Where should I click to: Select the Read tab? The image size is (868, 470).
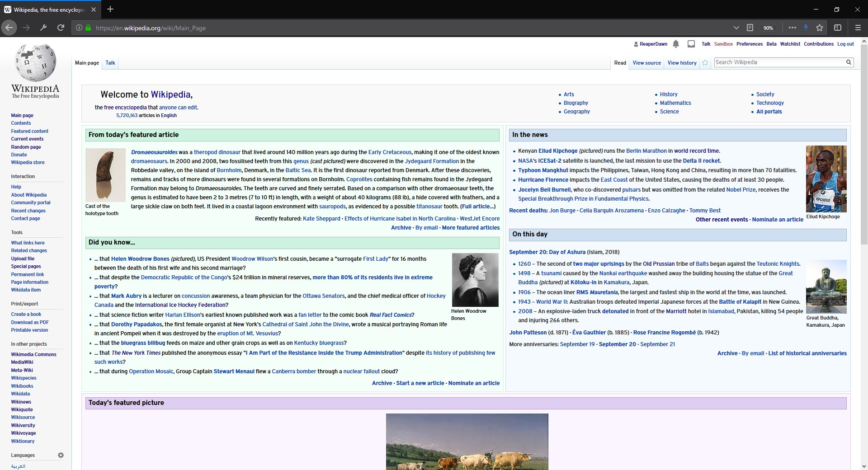pyautogui.click(x=620, y=63)
